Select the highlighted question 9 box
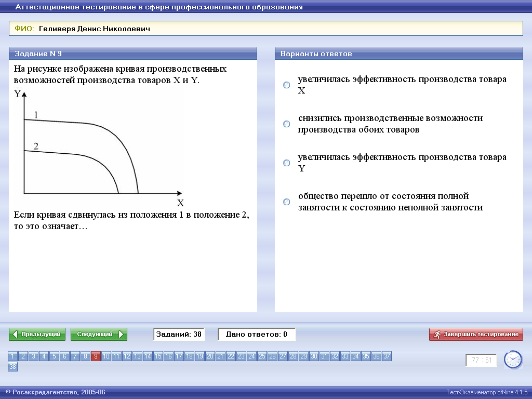 pos(96,356)
